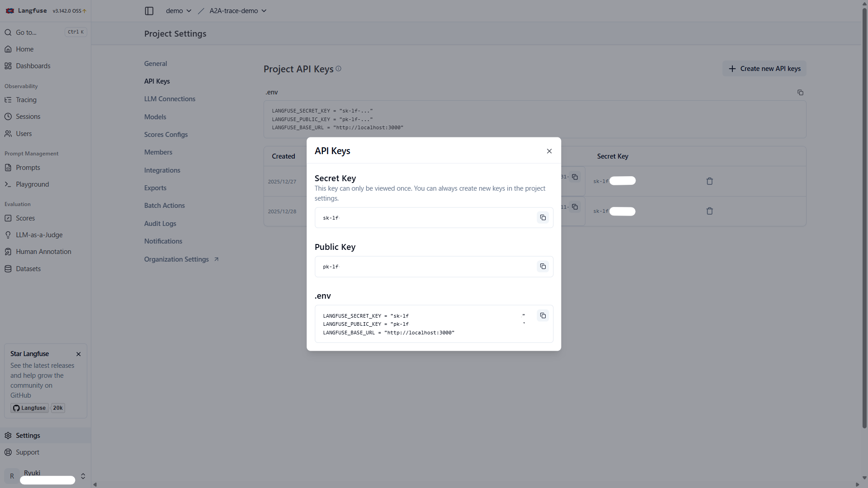Select Audit Logs in settings menu
The width and height of the screenshot is (868, 488).
click(x=160, y=224)
